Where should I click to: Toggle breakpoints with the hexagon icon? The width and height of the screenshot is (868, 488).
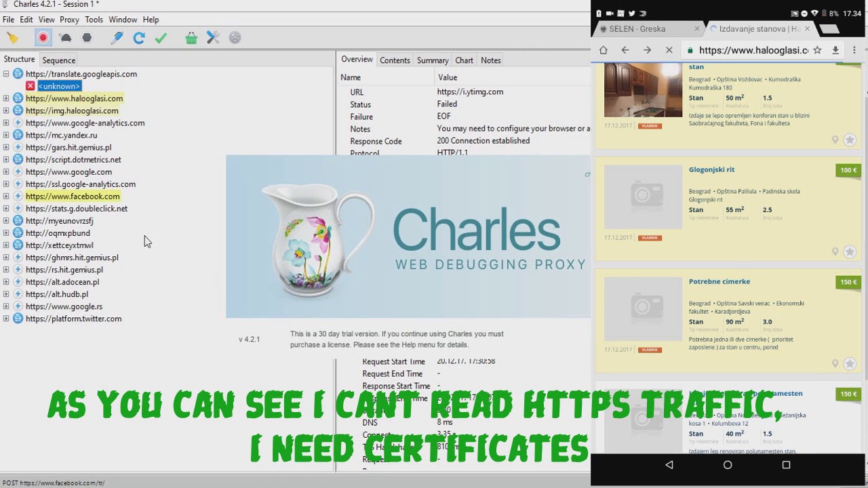(x=87, y=38)
